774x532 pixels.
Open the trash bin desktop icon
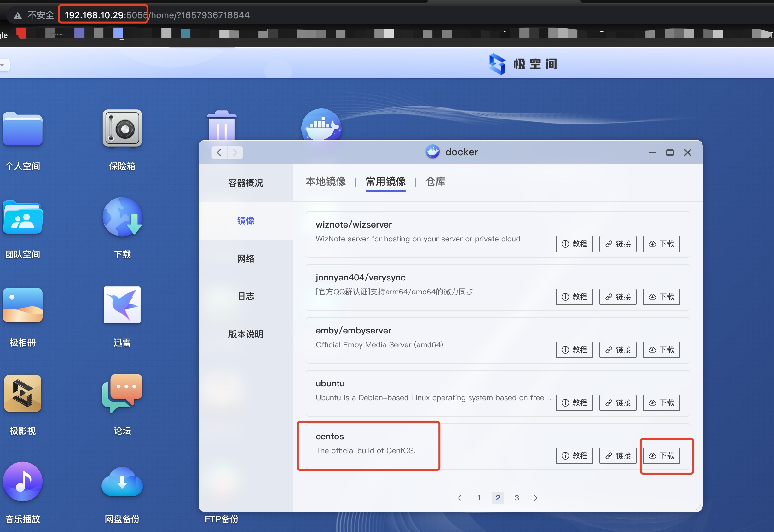click(x=222, y=125)
